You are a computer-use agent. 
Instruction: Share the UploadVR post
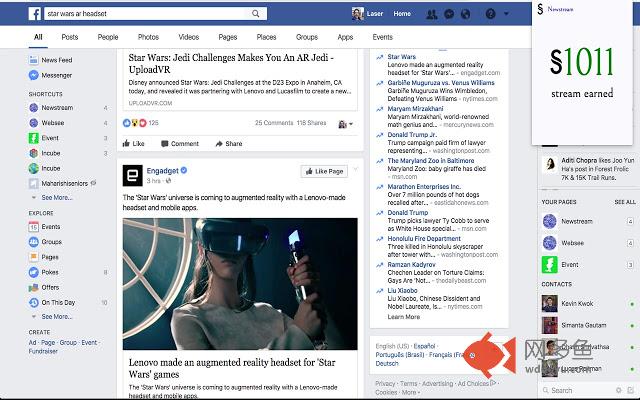pyautogui.click(x=229, y=144)
